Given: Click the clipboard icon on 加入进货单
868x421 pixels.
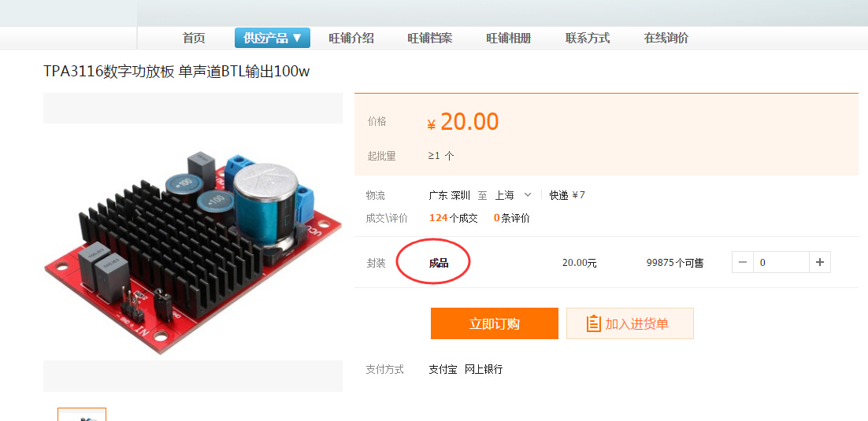Looking at the screenshot, I should point(593,323).
